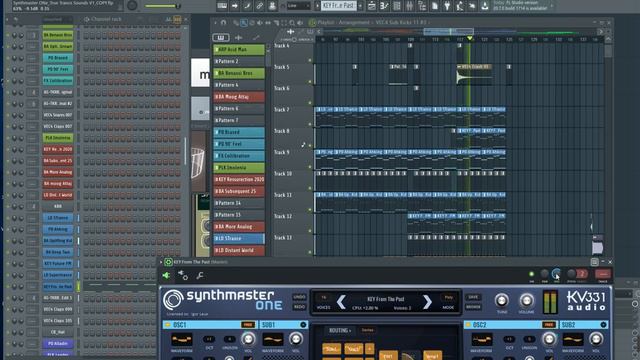Toggle mute LED for PLK Insomnia channel

[8, 138]
